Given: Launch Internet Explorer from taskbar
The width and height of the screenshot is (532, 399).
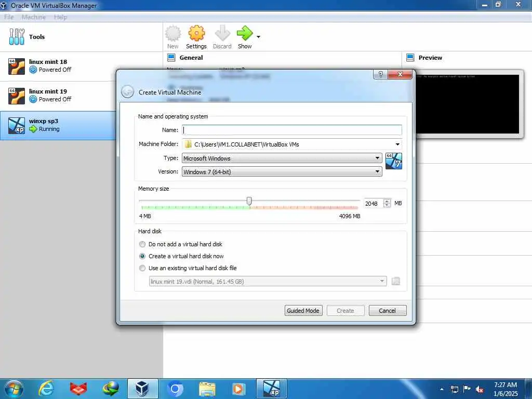Looking at the screenshot, I should [46, 389].
